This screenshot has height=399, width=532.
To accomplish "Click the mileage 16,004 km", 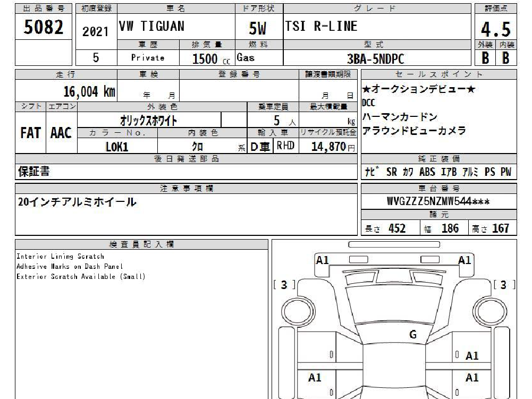I will coord(89,91).
